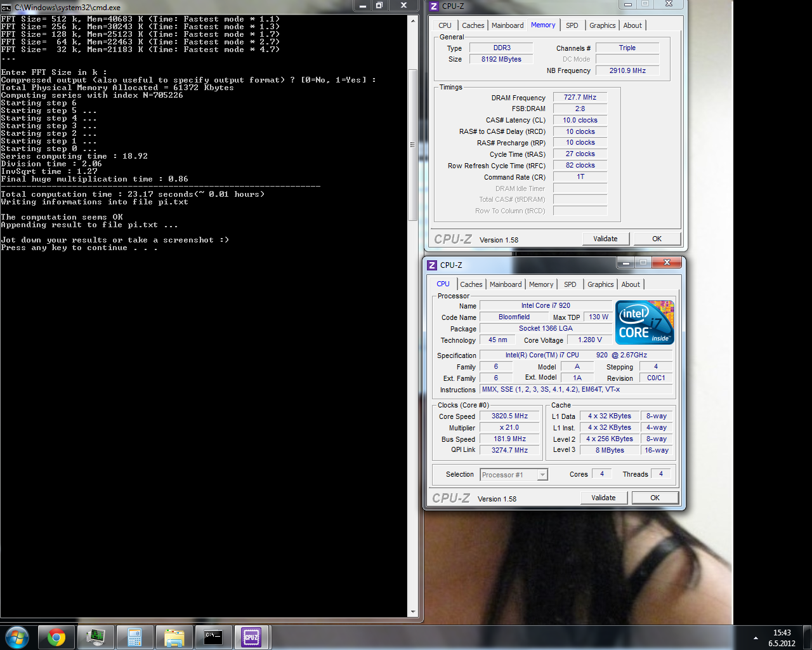Click the NB Frequency value 2910.9 MHz

click(x=627, y=70)
